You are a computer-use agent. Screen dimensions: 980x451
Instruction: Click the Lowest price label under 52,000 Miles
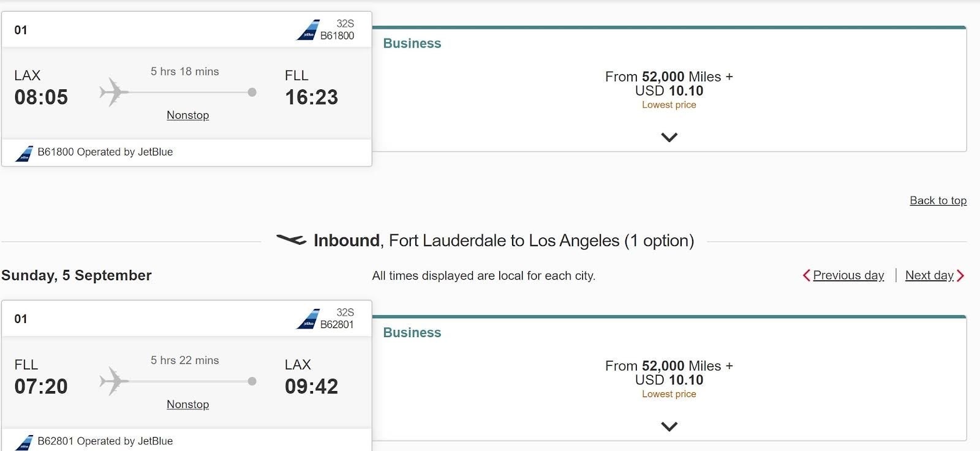click(x=669, y=105)
